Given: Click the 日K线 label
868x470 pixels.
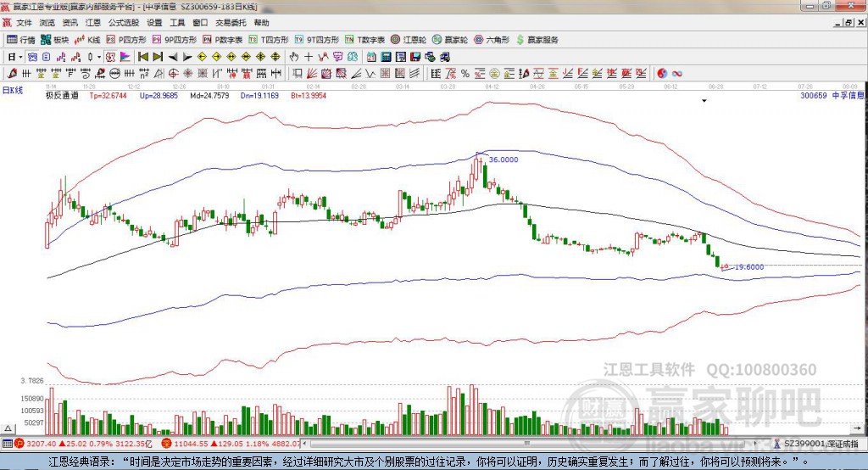Looking at the screenshot, I should point(13,90).
